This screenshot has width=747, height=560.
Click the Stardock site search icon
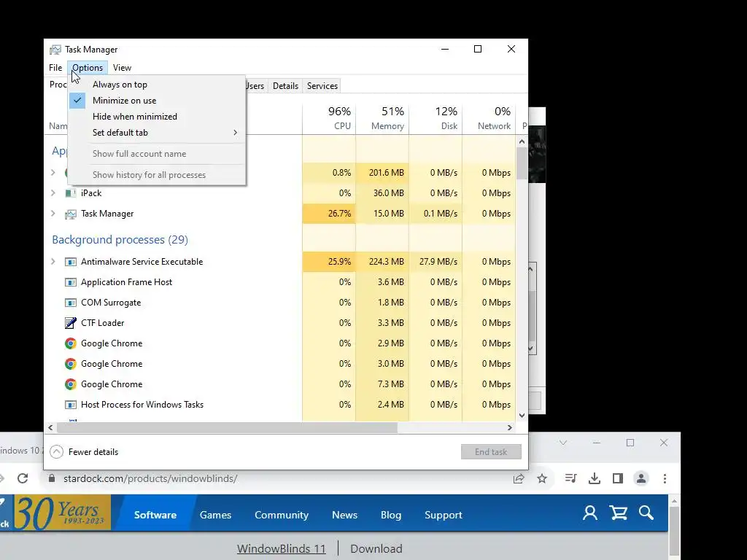point(646,513)
